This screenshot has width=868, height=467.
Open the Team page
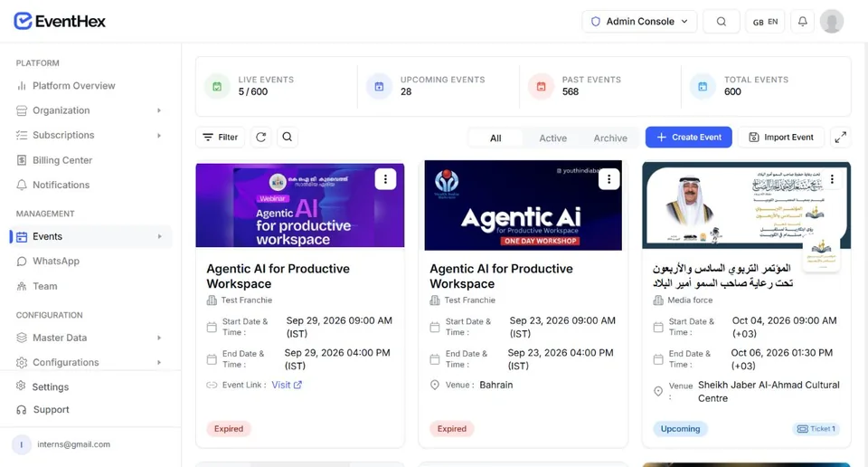tap(44, 286)
